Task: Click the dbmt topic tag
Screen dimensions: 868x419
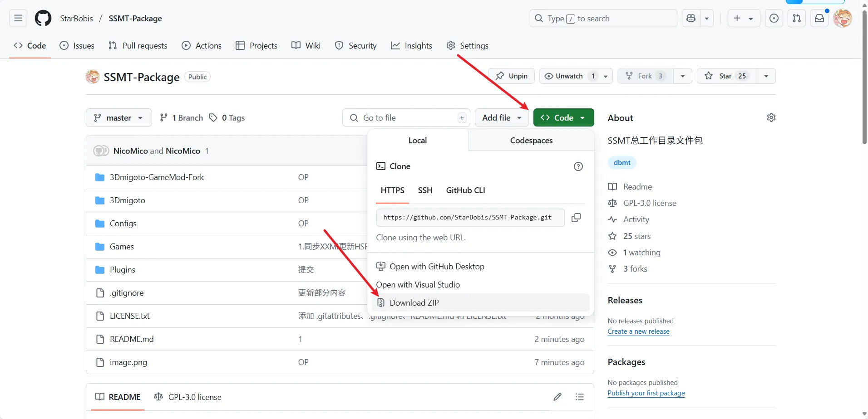Action: tap(622, 163)
